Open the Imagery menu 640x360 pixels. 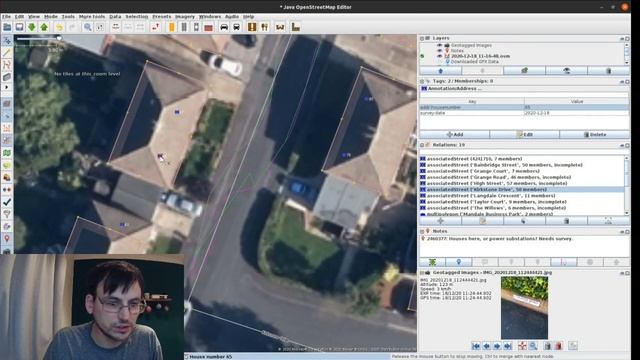(x=185, y=17)
